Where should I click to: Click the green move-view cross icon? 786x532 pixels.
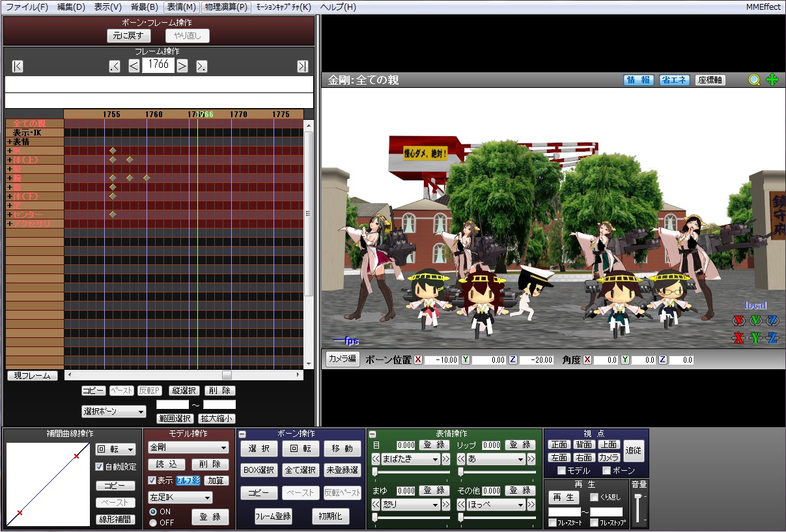click(772, 80)
